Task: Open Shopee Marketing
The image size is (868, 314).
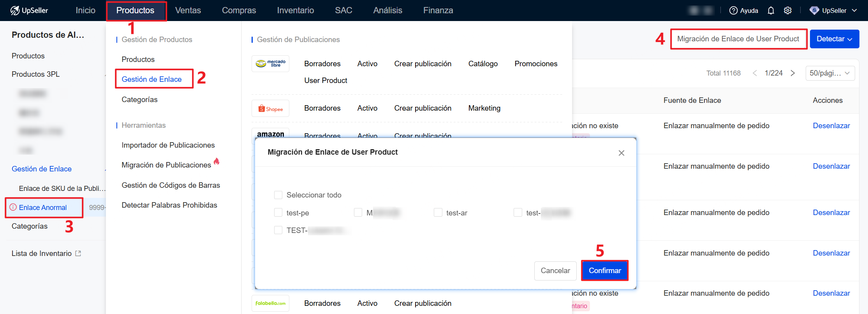Action: pyautogui.click(x=484, y=108)
